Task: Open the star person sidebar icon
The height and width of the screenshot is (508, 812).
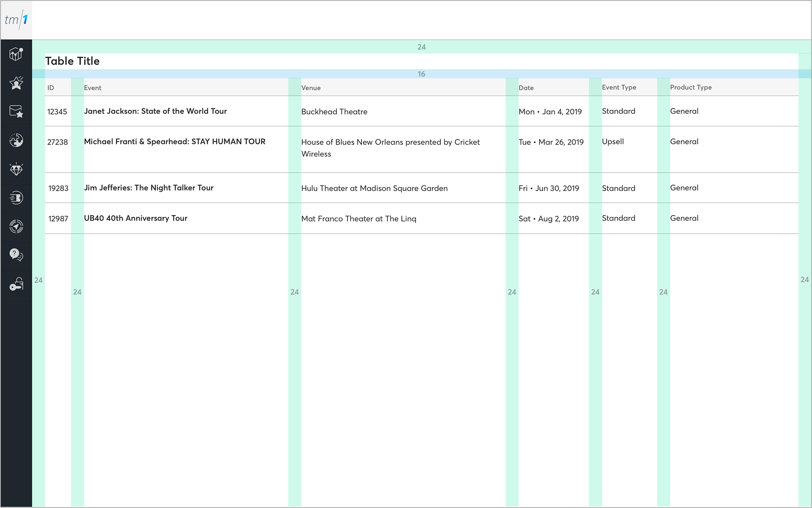Action: (16, 83)
